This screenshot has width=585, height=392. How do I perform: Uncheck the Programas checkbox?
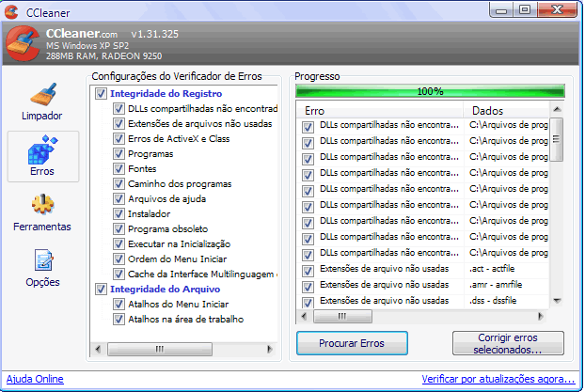pos(119,153)
